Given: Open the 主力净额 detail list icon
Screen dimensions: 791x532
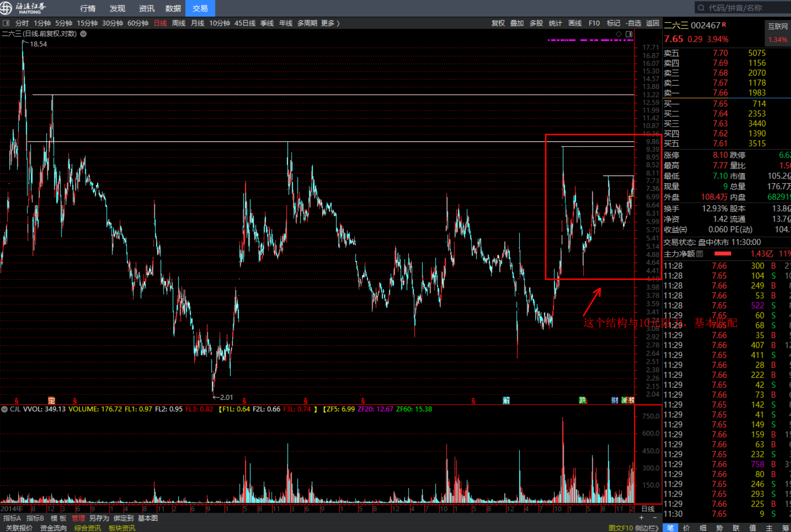Looking at the screenshot, I should (x=700, y=254).
